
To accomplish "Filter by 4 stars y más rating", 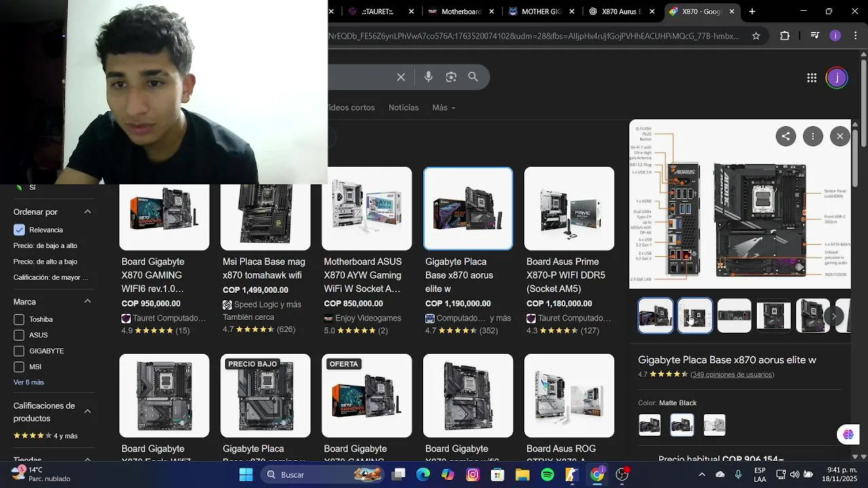I will click(45, 436).
